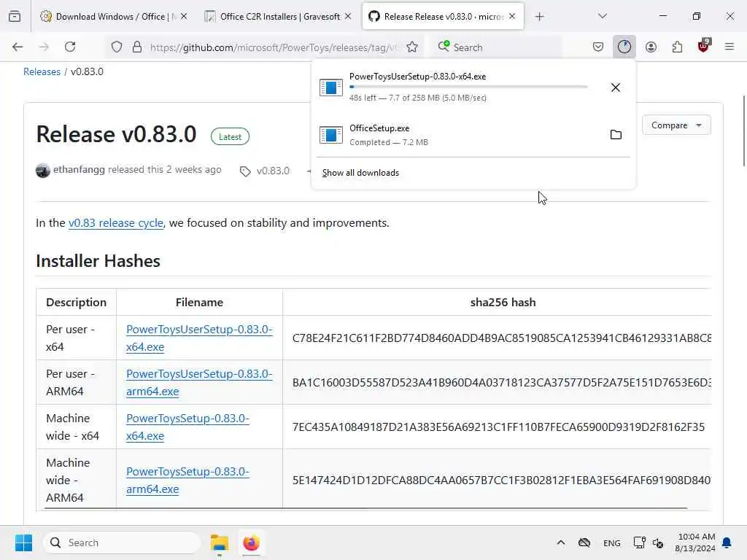Select the hash starting with 7EC435A1

[498, 427]
